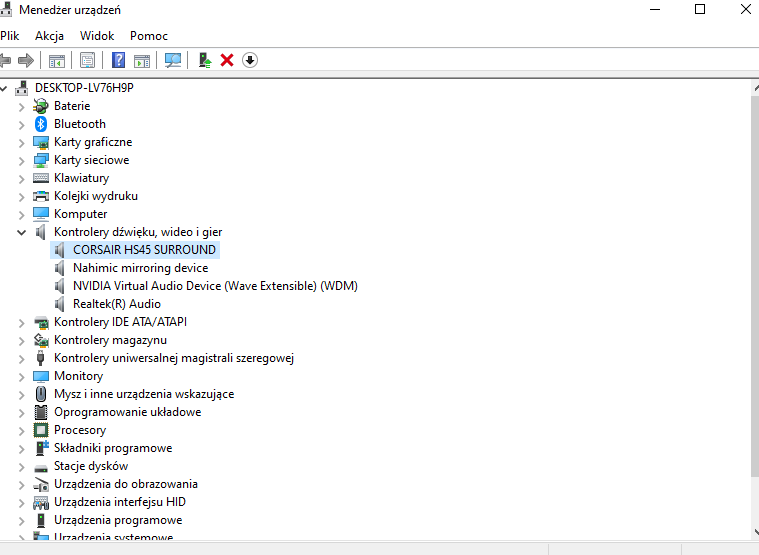The width and height of the screenshot is (759, 555).
Task: Select the Karty graficzne label
Action: 93,142
